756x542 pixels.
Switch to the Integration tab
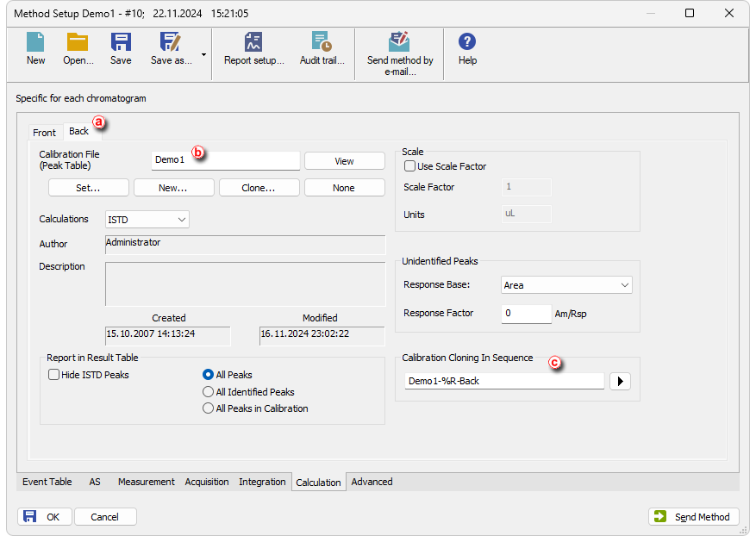point(262,482)
